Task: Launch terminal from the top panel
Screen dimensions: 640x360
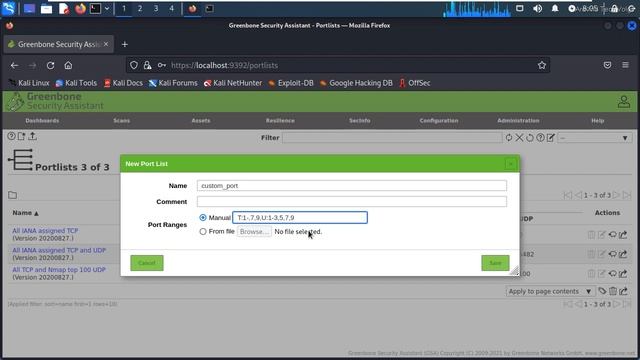Action: 96,9
